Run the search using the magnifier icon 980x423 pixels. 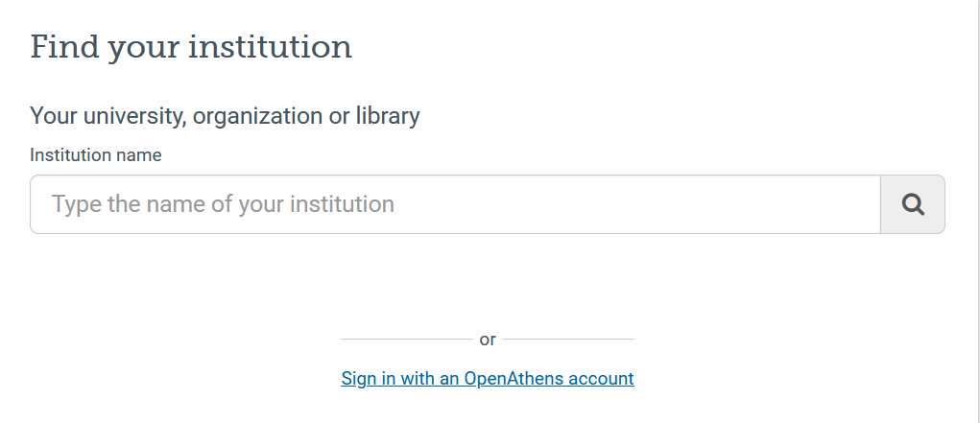(913, 204)
